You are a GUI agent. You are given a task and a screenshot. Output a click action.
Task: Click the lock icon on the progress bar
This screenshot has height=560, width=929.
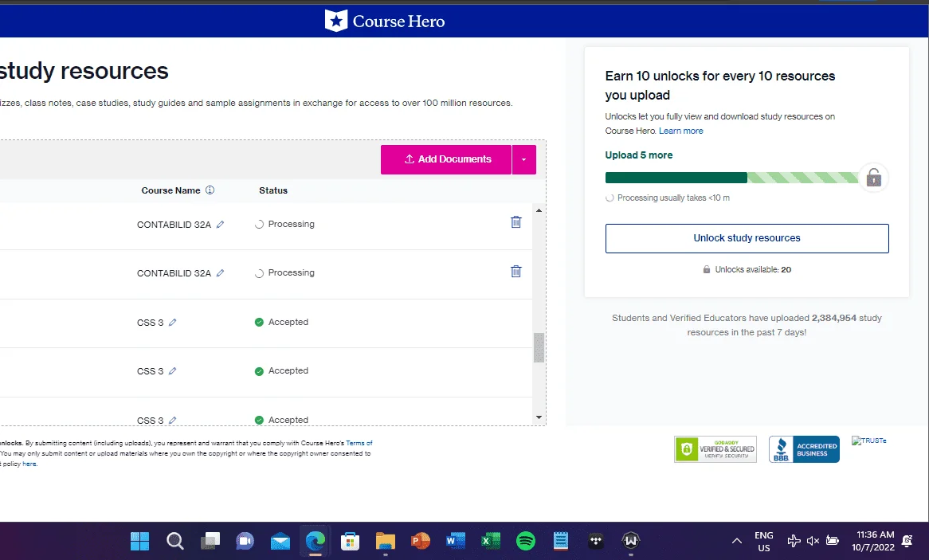point(873,177)
